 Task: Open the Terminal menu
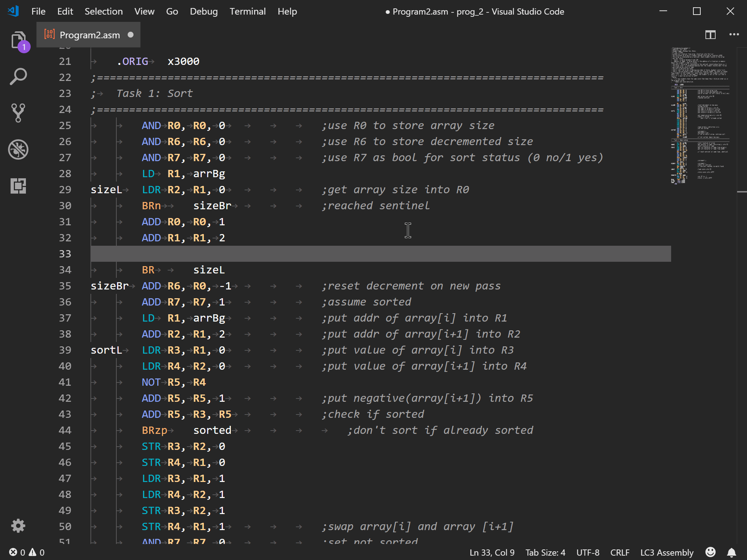pyautogui.click(x=247, y=11)
